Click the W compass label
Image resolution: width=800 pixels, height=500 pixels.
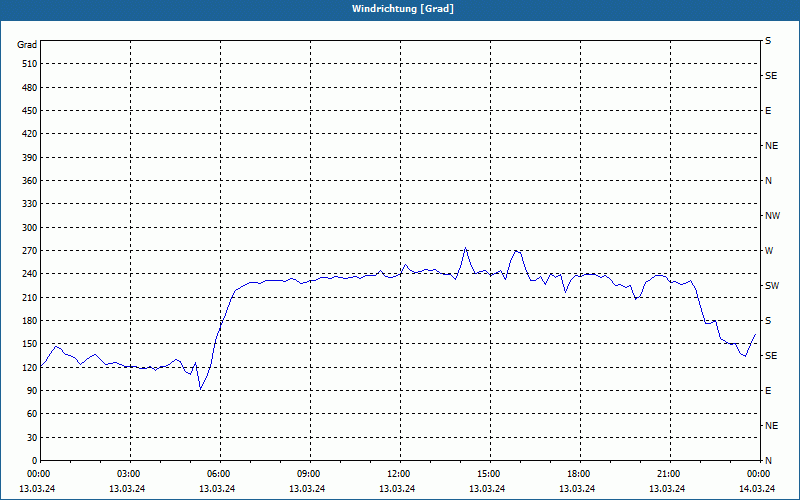coord(769,251)
